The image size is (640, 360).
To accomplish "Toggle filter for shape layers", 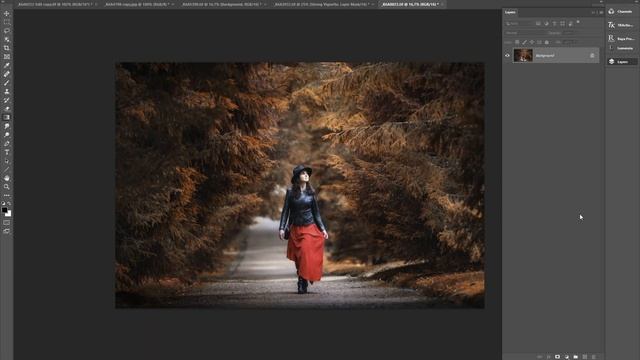I will (562, 24).
